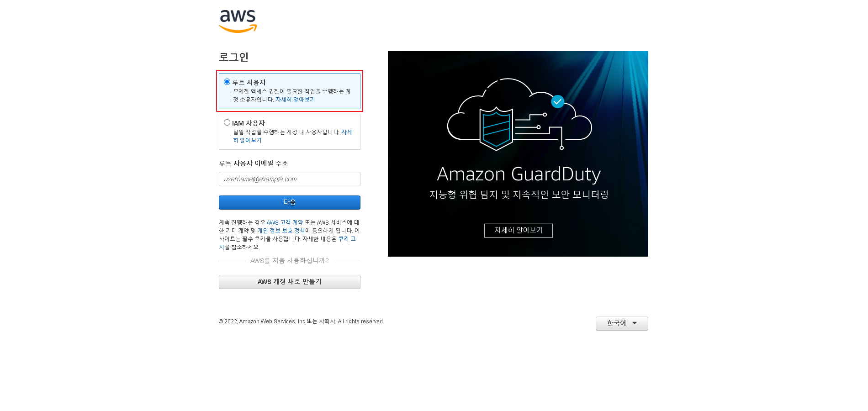Click the Amazon GuardDuty cloud shield illustration

(x=519, y=114)
